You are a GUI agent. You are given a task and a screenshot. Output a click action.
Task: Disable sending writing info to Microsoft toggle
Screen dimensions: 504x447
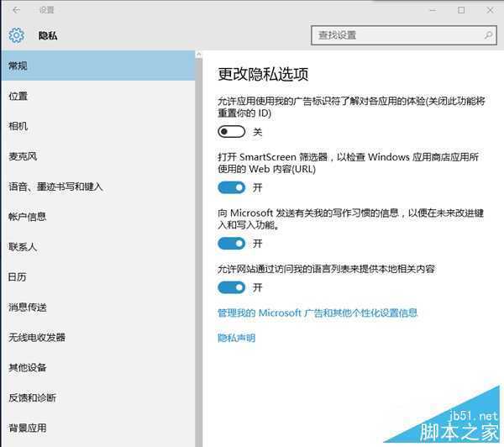pos(232,244)
